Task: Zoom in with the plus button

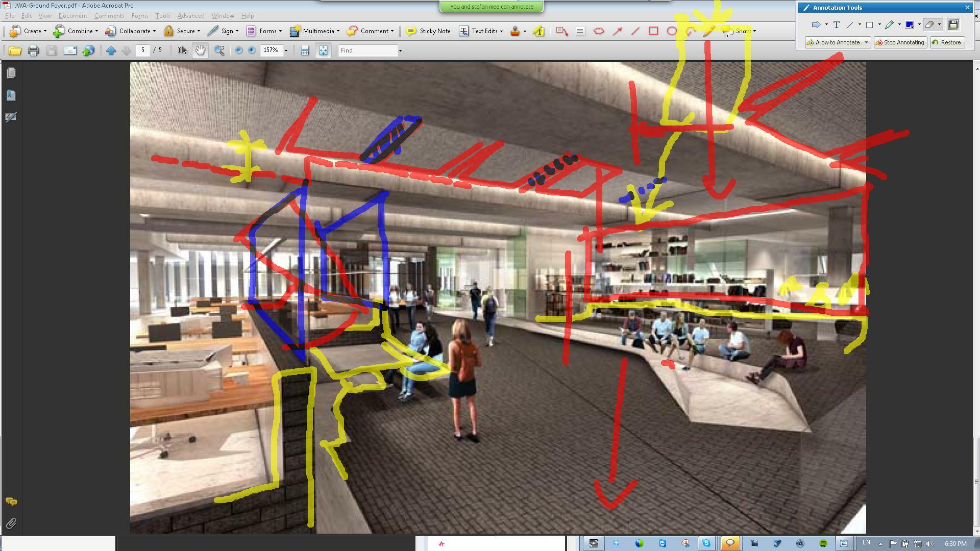Action: 252,51
